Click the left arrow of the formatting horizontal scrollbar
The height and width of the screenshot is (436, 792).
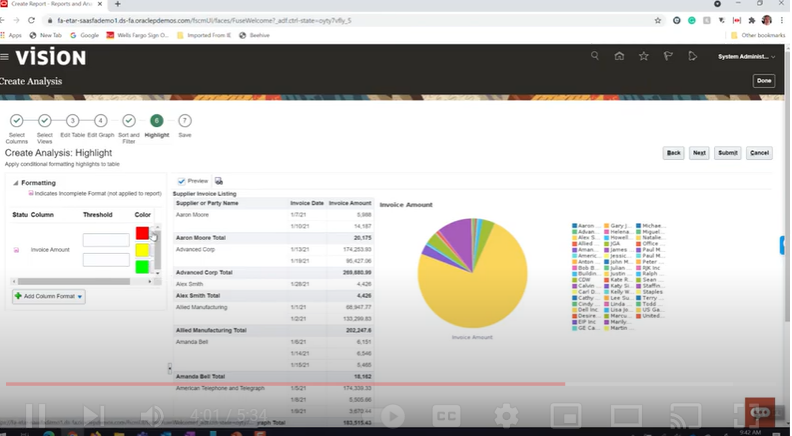14,281
